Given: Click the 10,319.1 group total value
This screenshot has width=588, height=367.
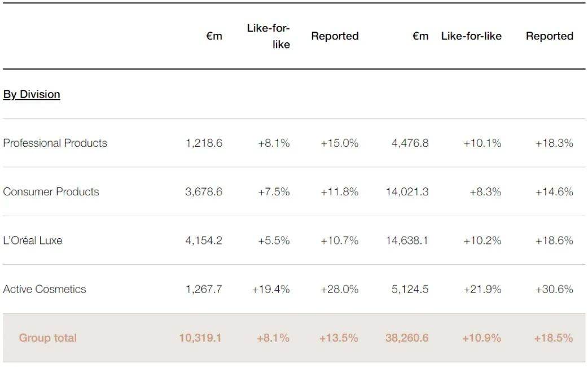Looking at the screenshot, I should [x=200, y=338].
